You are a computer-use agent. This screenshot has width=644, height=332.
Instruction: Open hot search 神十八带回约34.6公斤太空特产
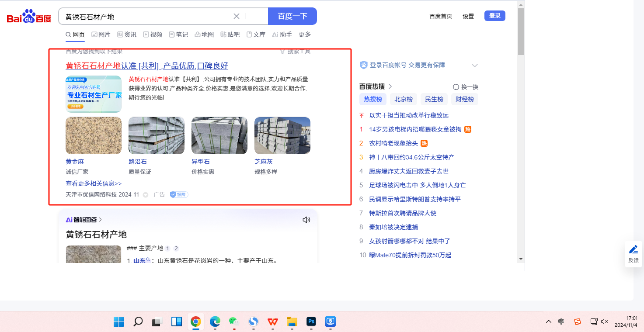(x=412, y=157)
